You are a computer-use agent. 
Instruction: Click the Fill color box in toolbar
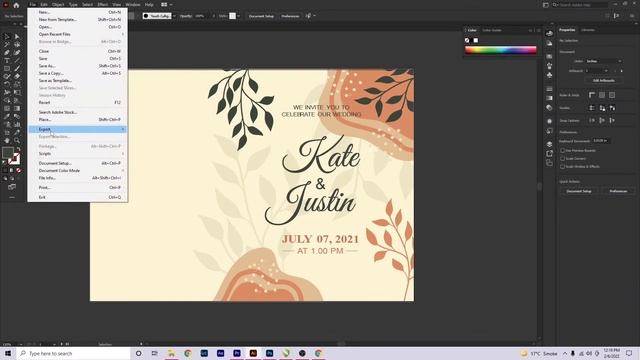tap(8, 153)
